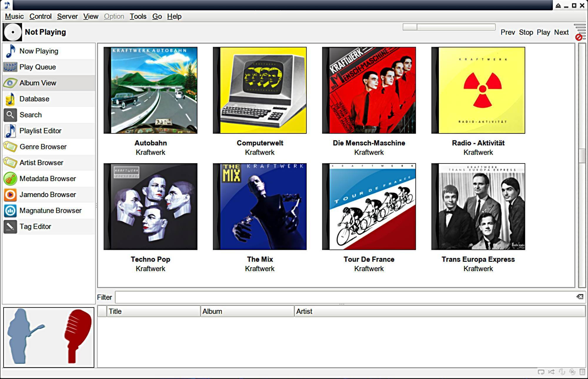The height and width of the screenshot is (379, 588).
Task: Select The Mix album cover
Action: pos(260,207)
